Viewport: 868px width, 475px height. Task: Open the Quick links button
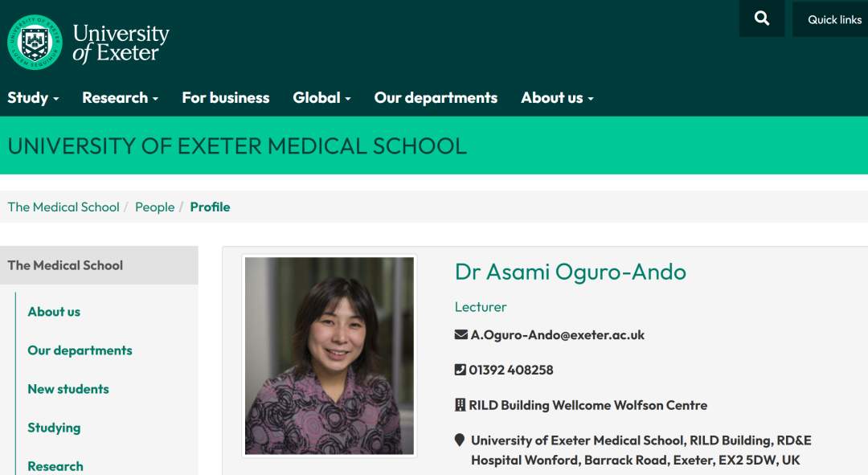[833, 19]
